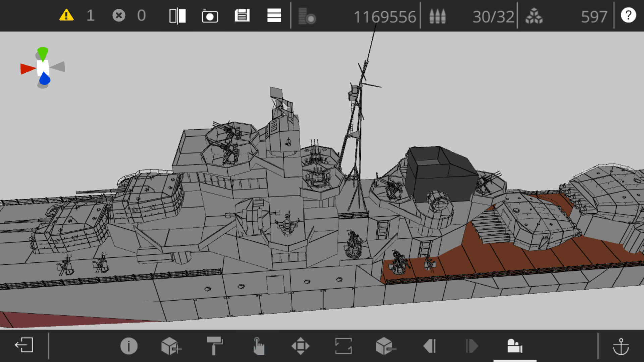Select the add block cube tool
Screen dimensions: 644x362
(171, 346)
